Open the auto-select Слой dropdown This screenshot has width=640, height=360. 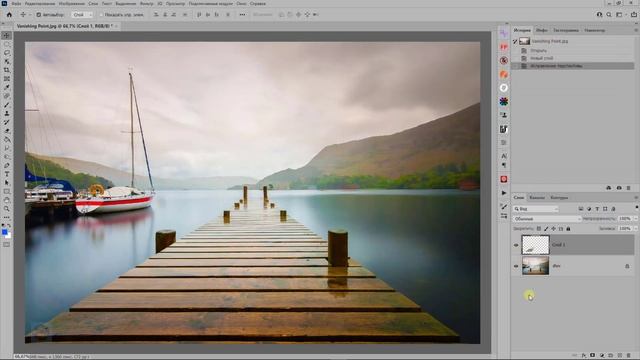tap(82, 15)
